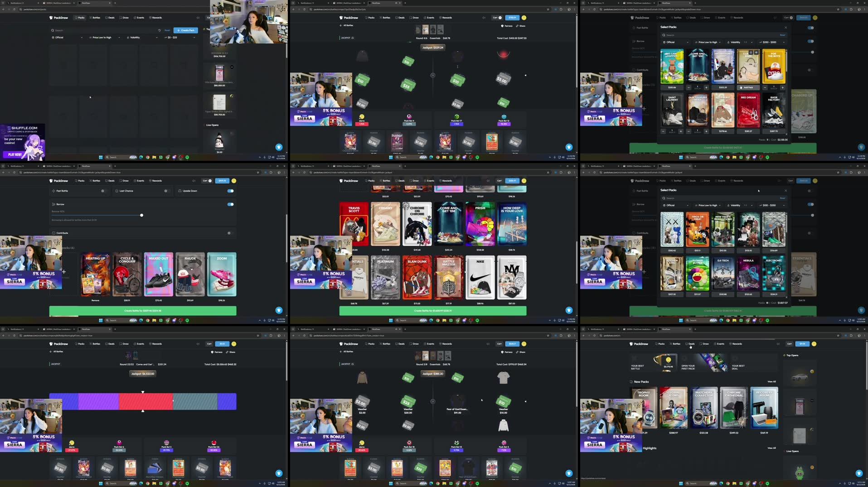Increase For The Boys pack quantity with plus
The height and width of the screenshot is (487, 868).
coord(782,87)
